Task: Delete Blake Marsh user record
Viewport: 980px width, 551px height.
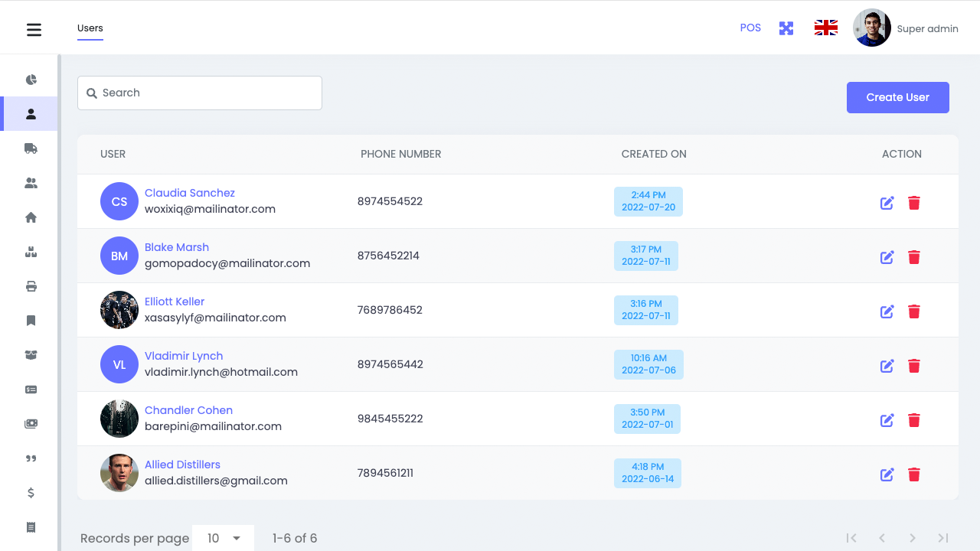Action: click(913, 257)
